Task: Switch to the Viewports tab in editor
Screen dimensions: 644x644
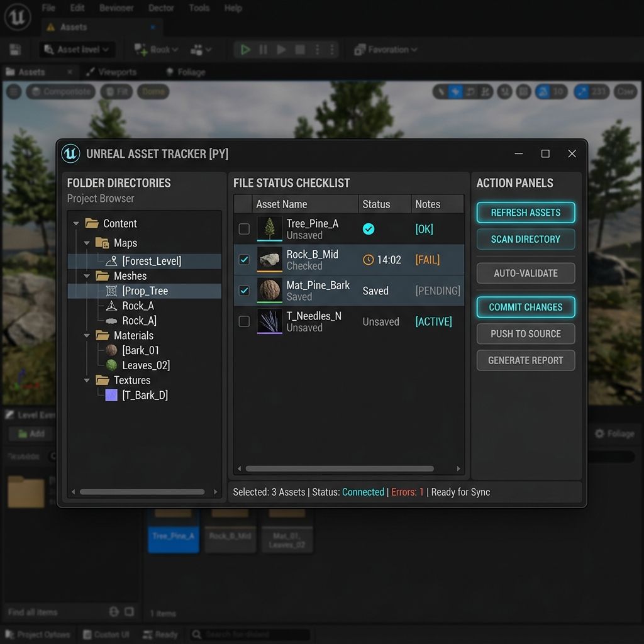Action: click(112, 72)
